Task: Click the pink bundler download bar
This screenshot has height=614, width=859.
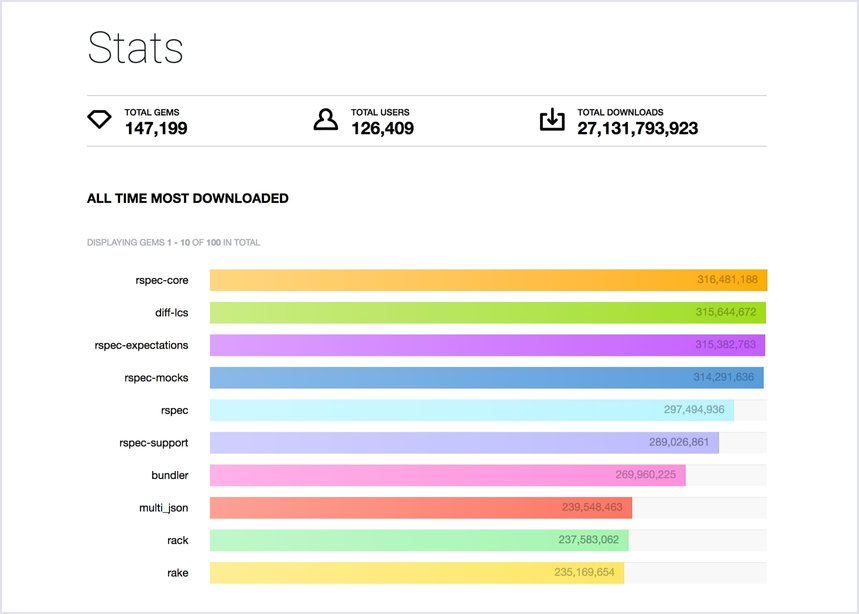Action: tap(447, 475)
